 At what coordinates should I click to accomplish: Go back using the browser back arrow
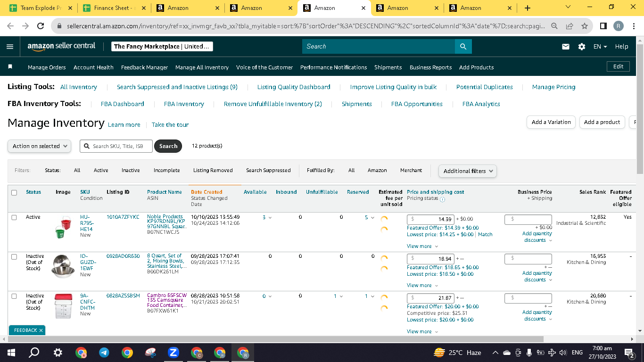click(10, 26)
